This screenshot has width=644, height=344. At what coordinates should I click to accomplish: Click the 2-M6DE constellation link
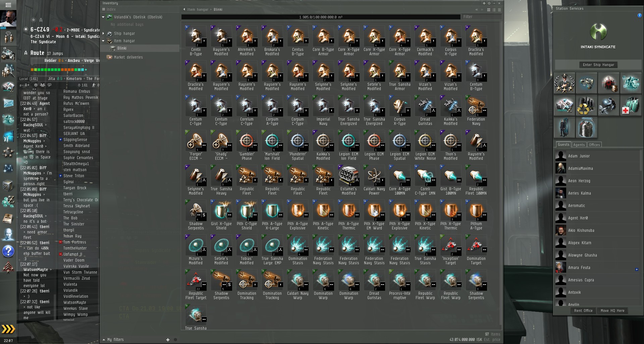coord(73,30)
